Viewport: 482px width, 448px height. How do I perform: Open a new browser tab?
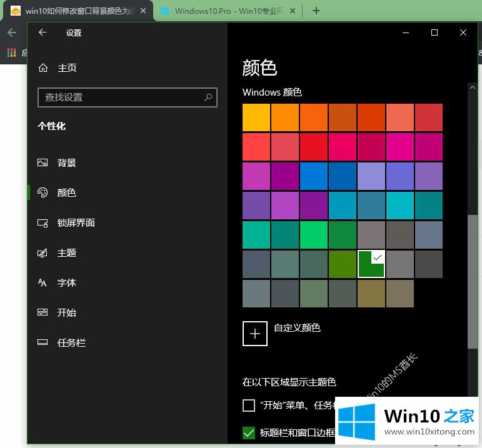click(x=316, y=11)
